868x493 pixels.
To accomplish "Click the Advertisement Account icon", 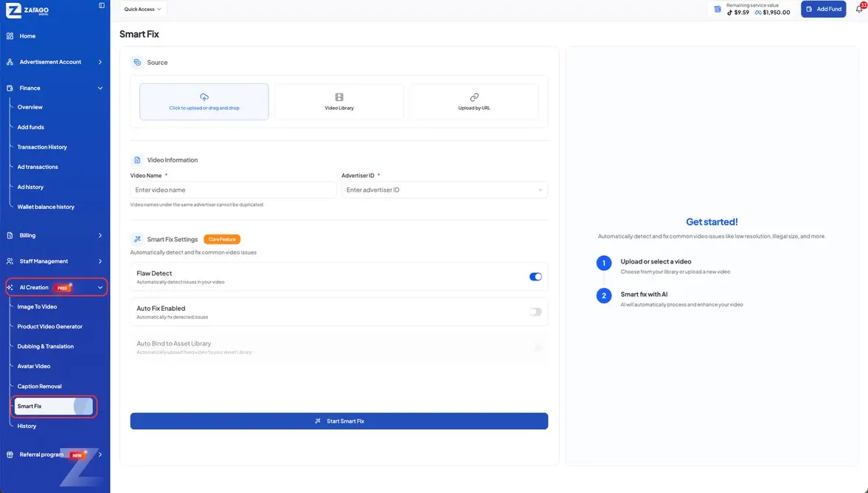I will [x=10, y=62].
